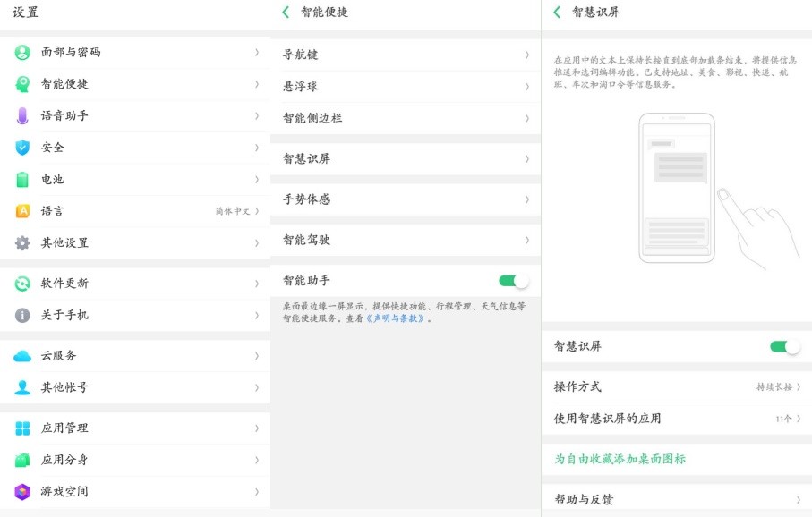Tap the orange 语言 icon

pos(22,211)
